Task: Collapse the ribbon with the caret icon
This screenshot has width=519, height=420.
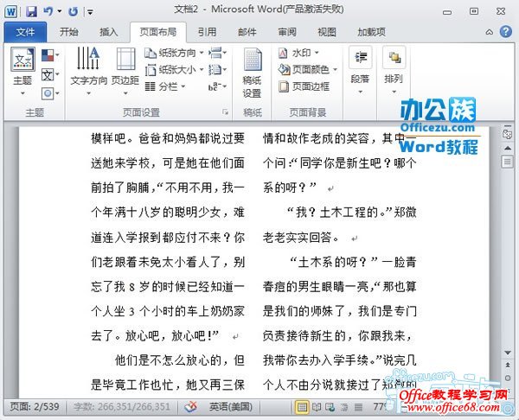Action: point(490,32)
